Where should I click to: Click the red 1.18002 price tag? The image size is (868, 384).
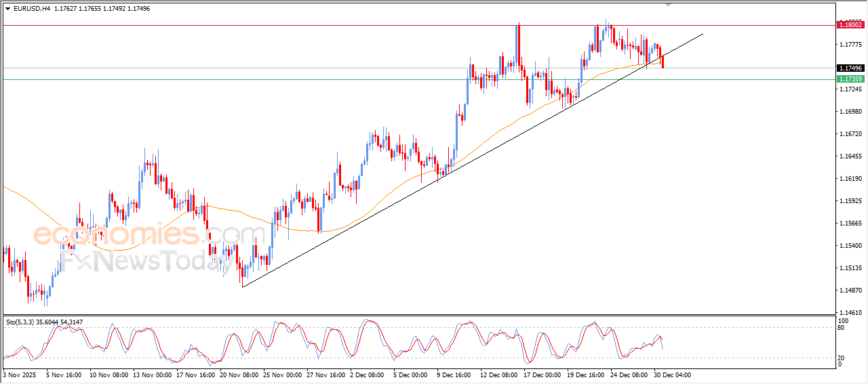click(850, 24)
